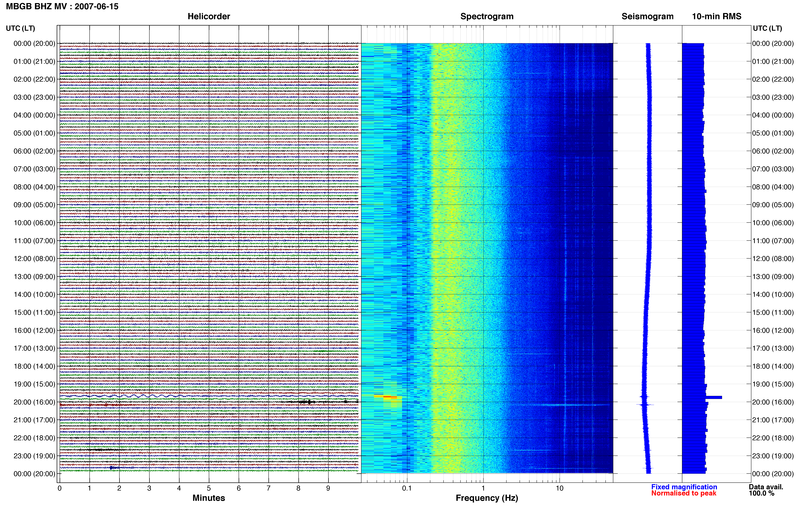Click '03:00 (23:00)' label on the Helicorder side
The height and width of the screenshot is (508, 812).
pyautogui.click(x=34, y=97)
